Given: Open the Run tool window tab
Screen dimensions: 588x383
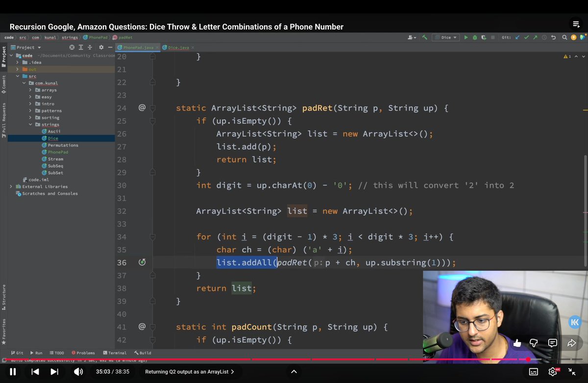Looking at the screenshot, I should 36,353.
